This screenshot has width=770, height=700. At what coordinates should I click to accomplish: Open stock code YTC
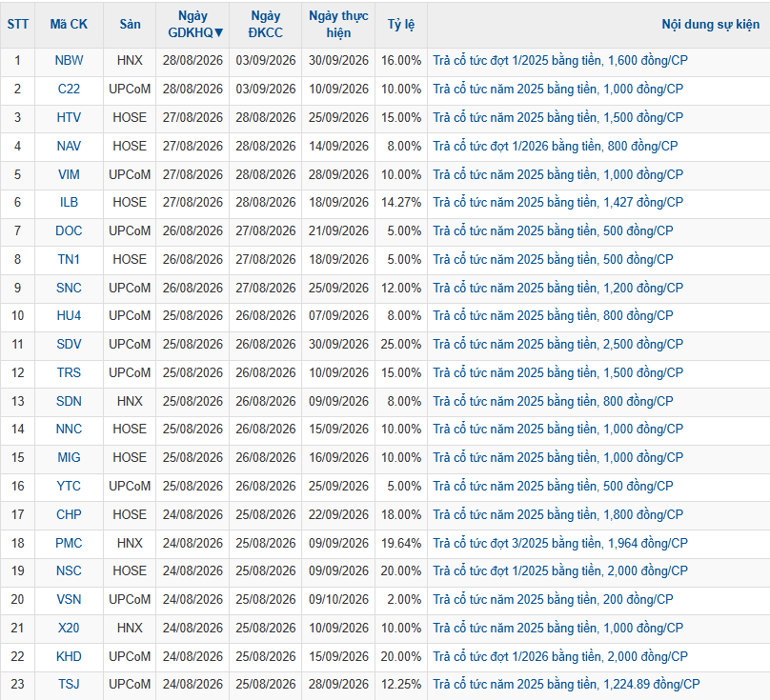69,486
